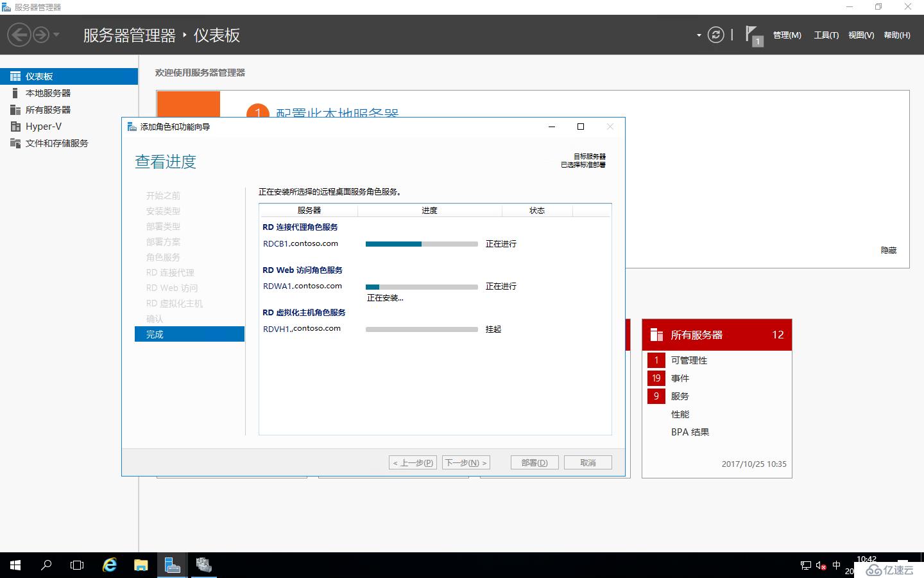Open 性能 in 所有服务器 tile
The width and height of the screenshot is (924, 578).
pos(680,414)
